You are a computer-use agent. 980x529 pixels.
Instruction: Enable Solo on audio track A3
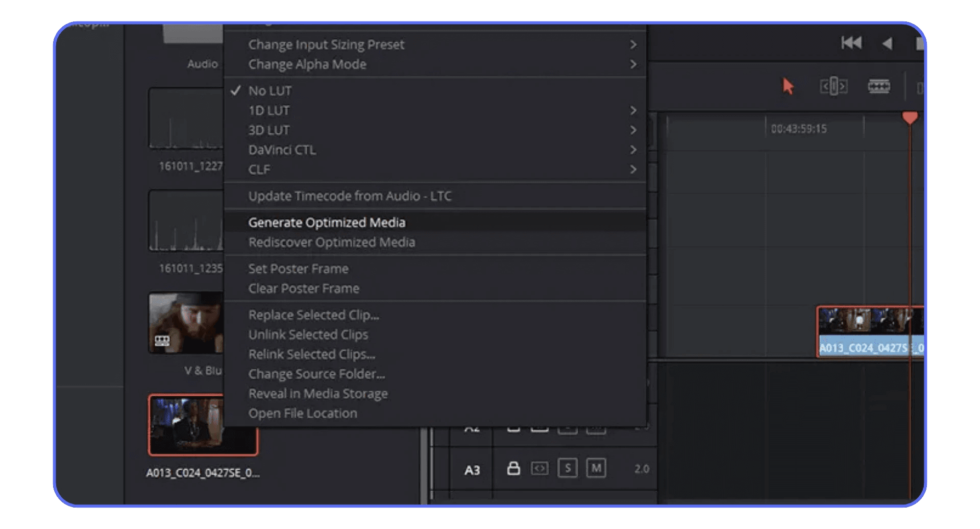(x=567, y=468)
